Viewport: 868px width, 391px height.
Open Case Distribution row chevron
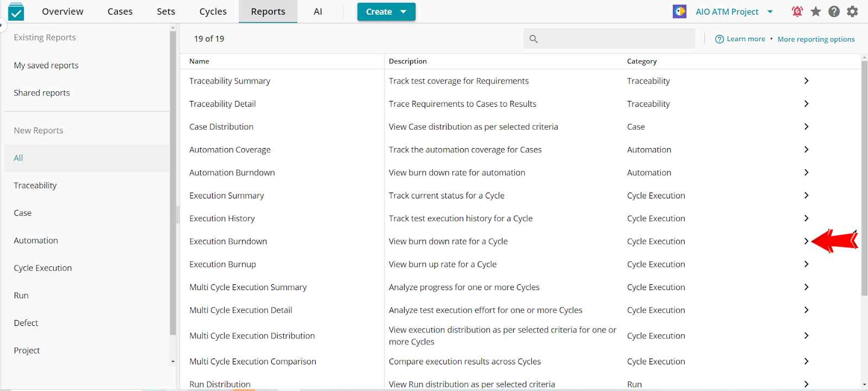pos(806,126)
